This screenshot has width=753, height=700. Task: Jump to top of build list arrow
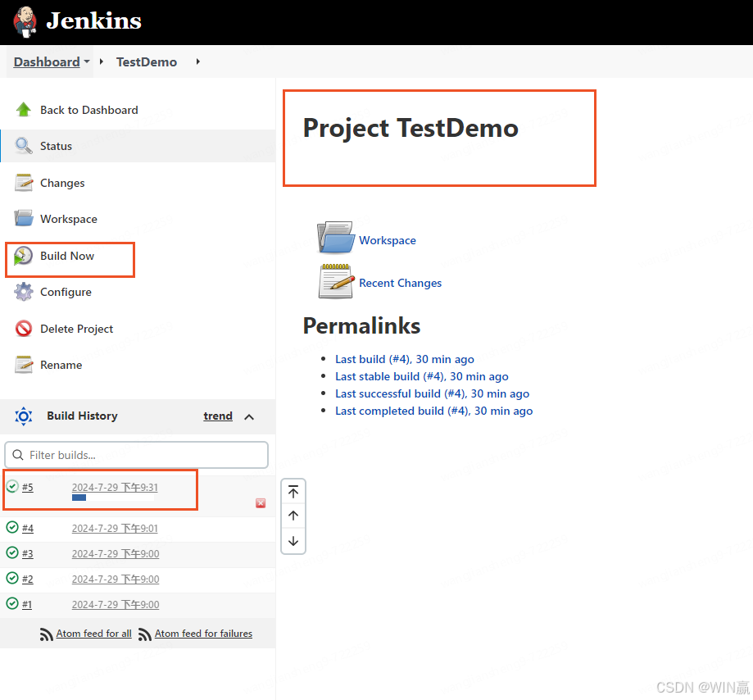coord(293,492)
